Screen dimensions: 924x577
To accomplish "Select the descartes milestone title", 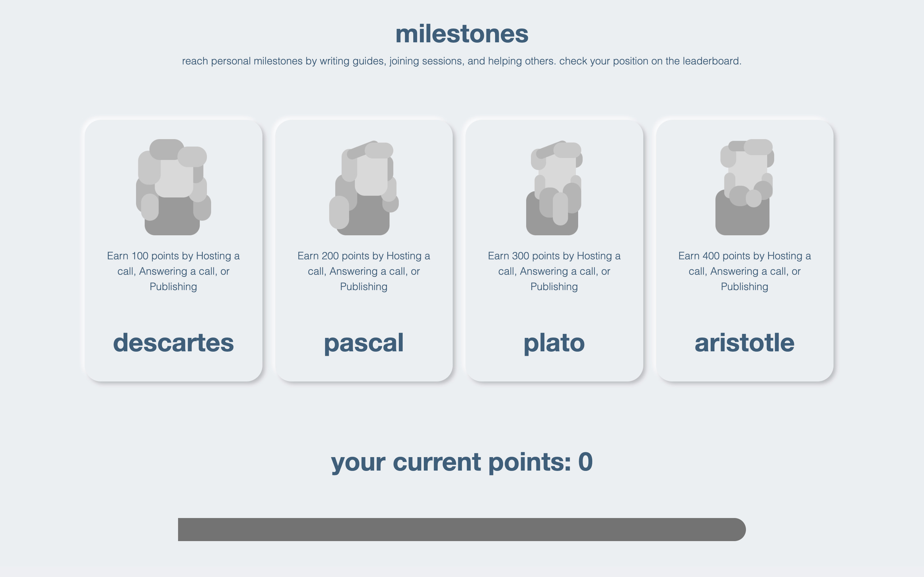I will [x=173, y=342].
